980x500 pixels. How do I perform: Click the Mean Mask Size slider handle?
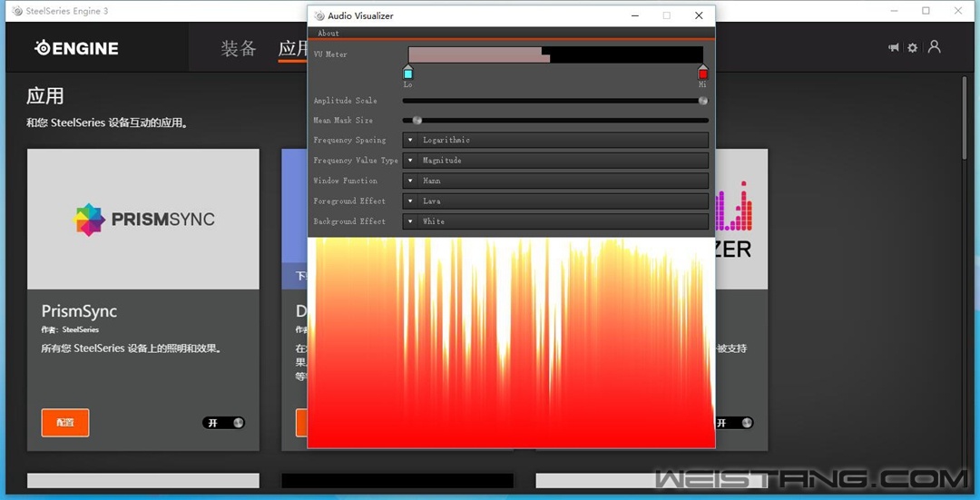(416, 120)
